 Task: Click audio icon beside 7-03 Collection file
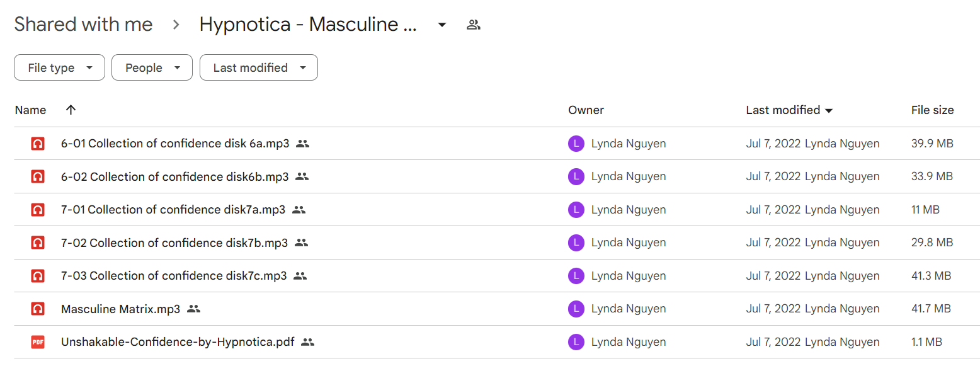coord(38,276)
